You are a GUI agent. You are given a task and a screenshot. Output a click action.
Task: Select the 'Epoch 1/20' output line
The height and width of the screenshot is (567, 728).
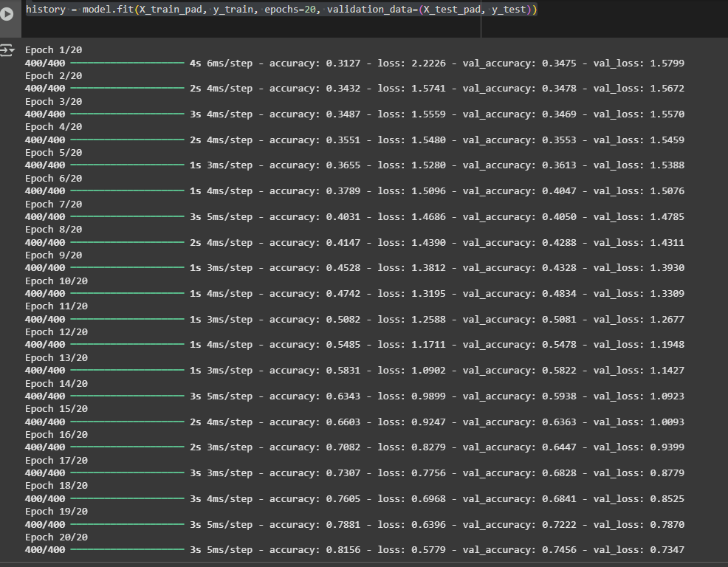point(53,49)
